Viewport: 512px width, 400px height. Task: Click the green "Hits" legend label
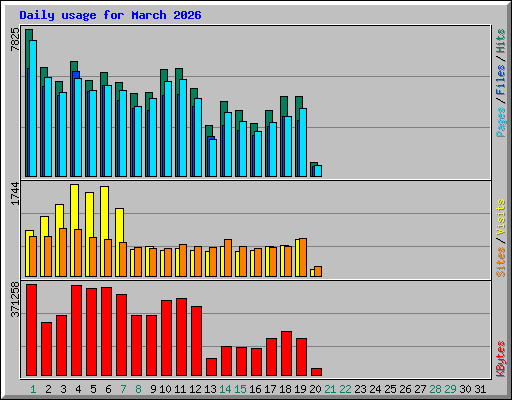tap(501, 41)
